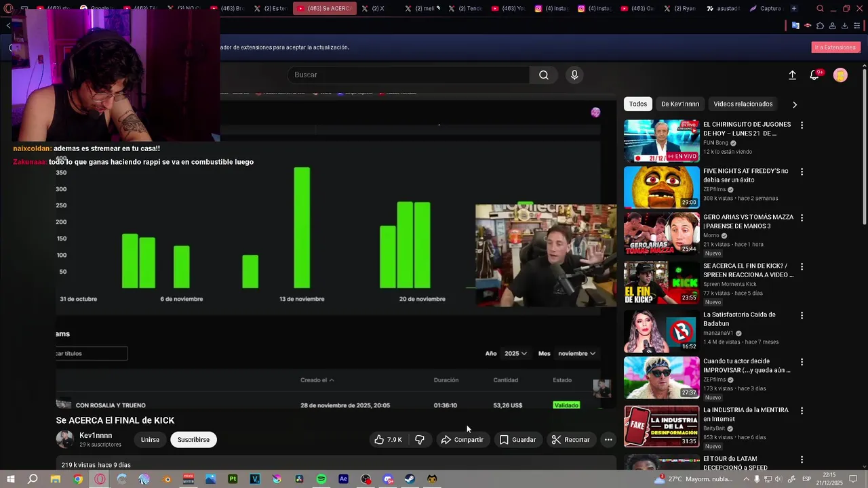Open Discord from the taskbar
Screen dimensions: 868x488
[388, 479]
